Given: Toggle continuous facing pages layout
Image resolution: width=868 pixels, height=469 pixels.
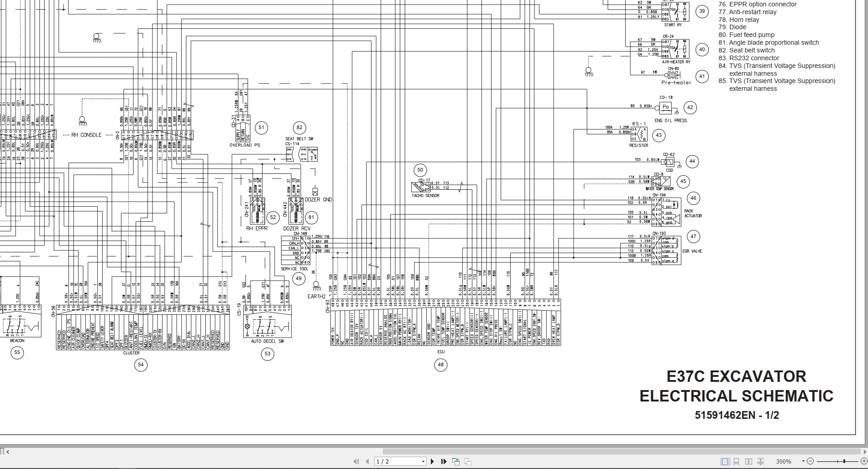Looking at the screenshot, I should (761, 462).
